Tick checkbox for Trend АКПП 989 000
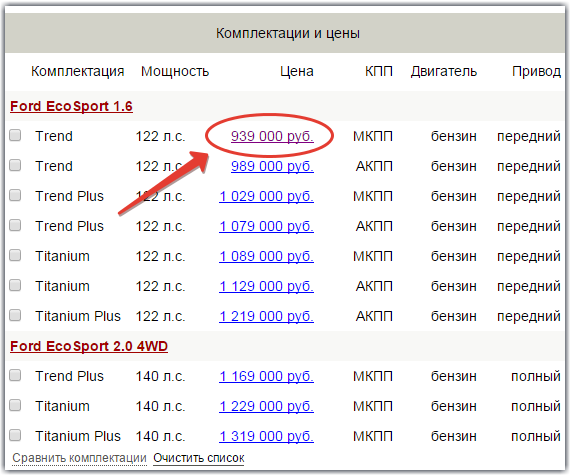 click(x=15, y=165)
